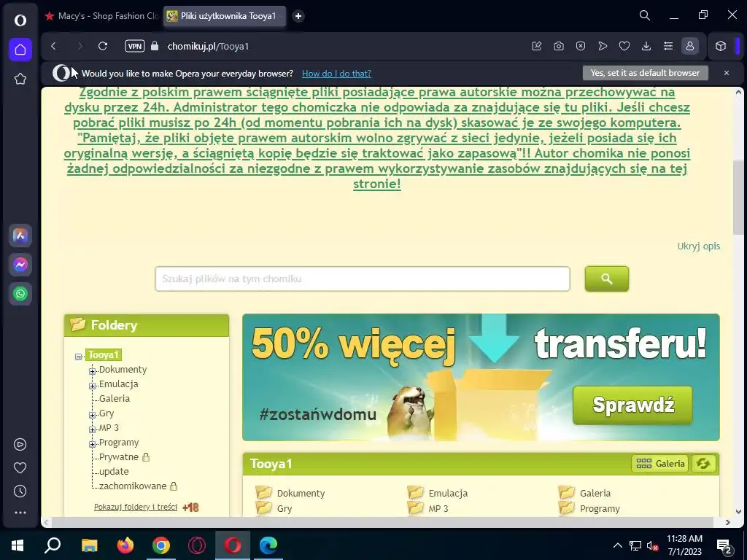
Task: Open History clock icon in sidebar
Action: pyautogui.click(x=20, y=491)
